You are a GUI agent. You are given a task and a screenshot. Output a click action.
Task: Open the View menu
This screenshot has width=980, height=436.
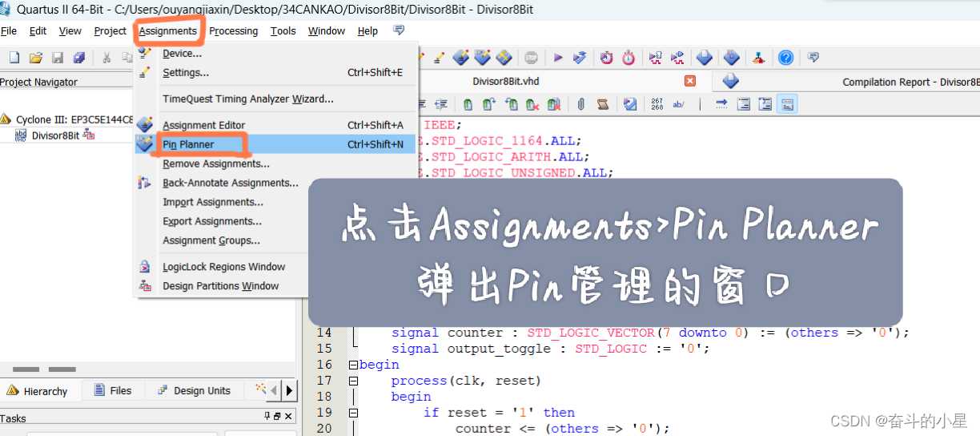point(70,31)
